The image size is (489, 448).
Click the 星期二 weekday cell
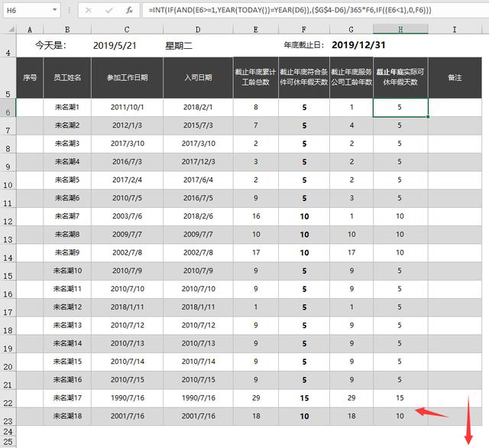click(181, 45)
